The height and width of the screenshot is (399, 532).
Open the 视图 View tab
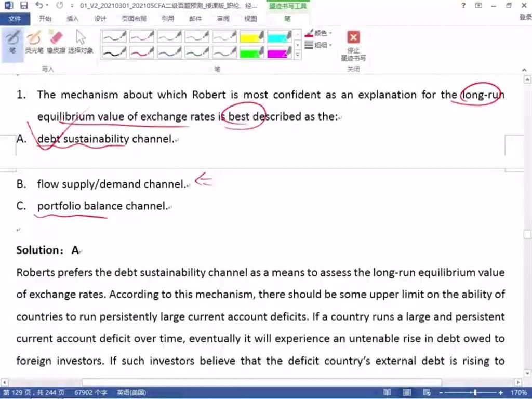[250, 19]
